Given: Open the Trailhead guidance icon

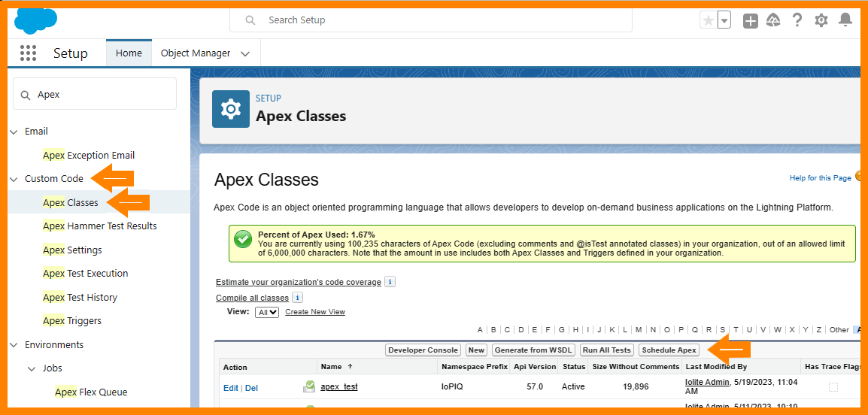Looking at the screenshot, I should 773,21.
